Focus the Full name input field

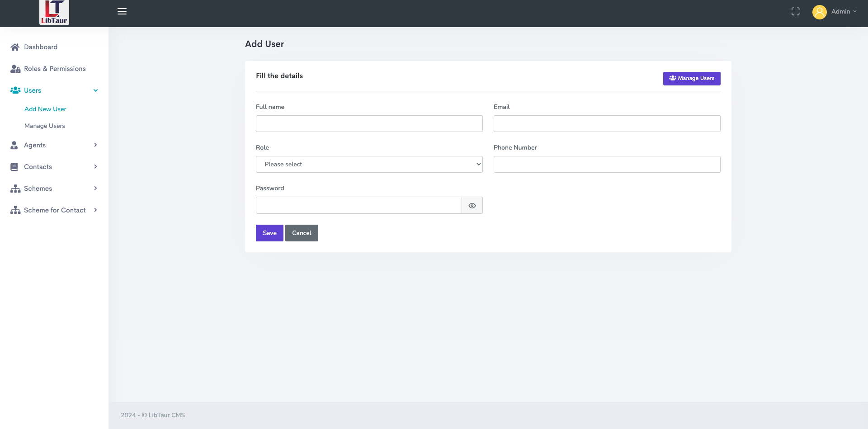coord(369,124)
